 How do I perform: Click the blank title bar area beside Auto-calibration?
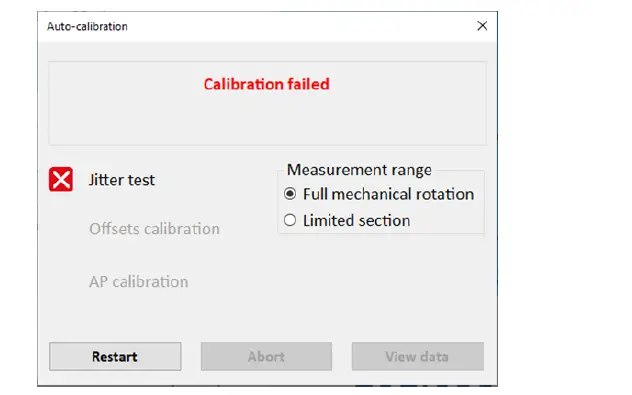tap(298, 27)
